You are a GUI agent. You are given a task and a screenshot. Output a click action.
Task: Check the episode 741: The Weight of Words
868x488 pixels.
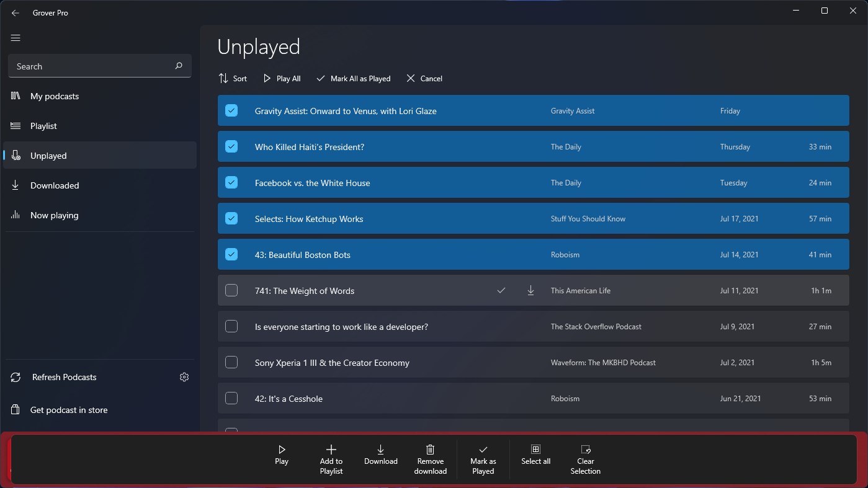pyautogui.click(x=231, y=290)
